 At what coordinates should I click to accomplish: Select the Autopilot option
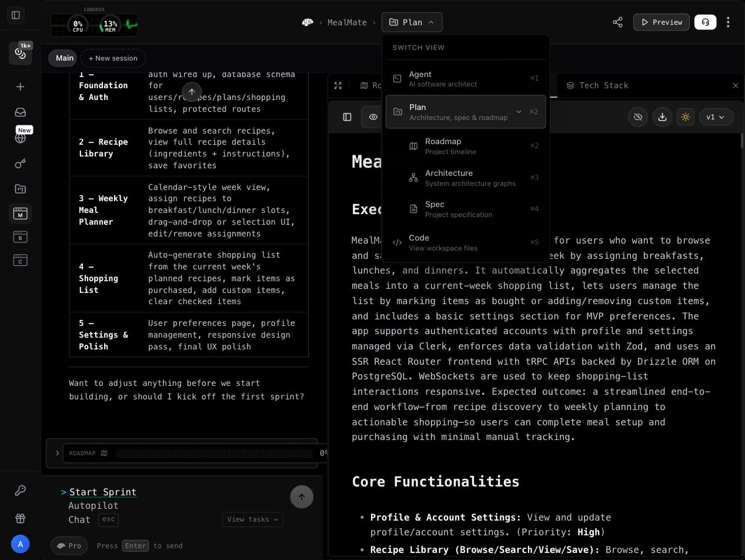pos(93,506)
